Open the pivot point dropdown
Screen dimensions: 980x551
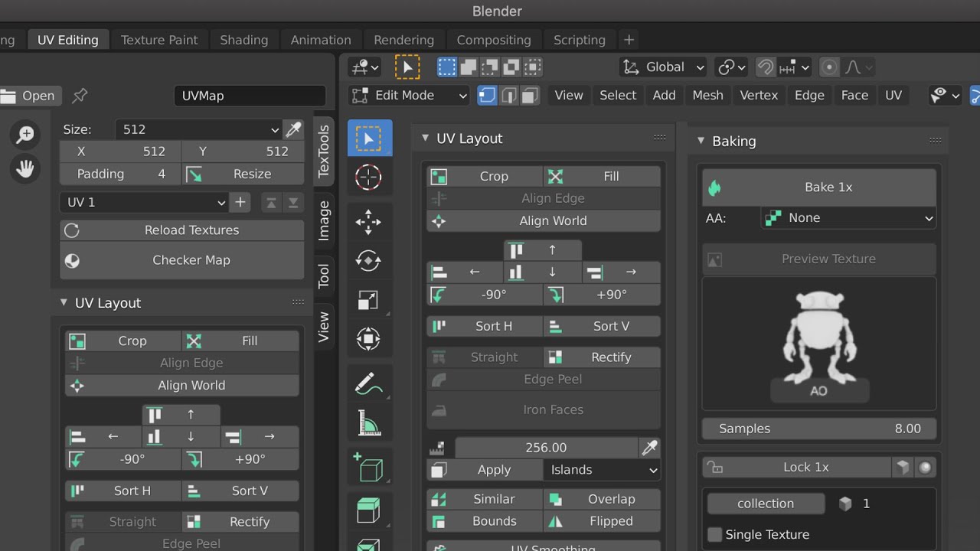point(731,67)
